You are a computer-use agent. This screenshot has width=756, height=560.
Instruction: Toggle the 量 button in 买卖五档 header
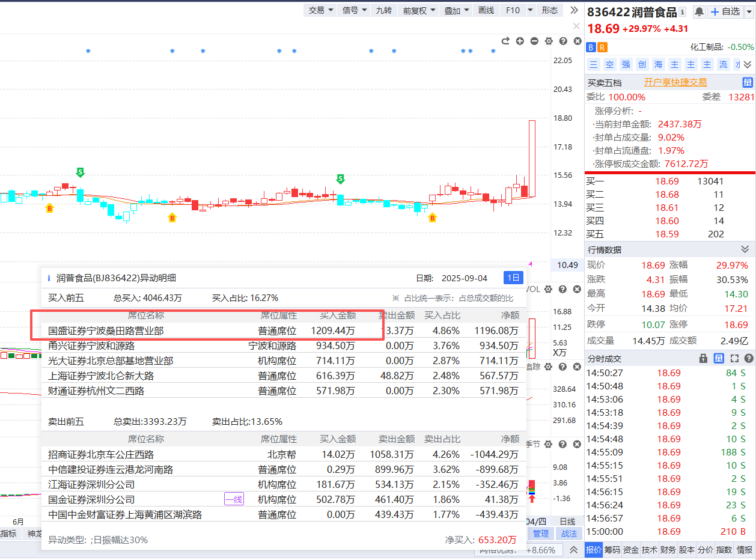[x=747, y=82]
